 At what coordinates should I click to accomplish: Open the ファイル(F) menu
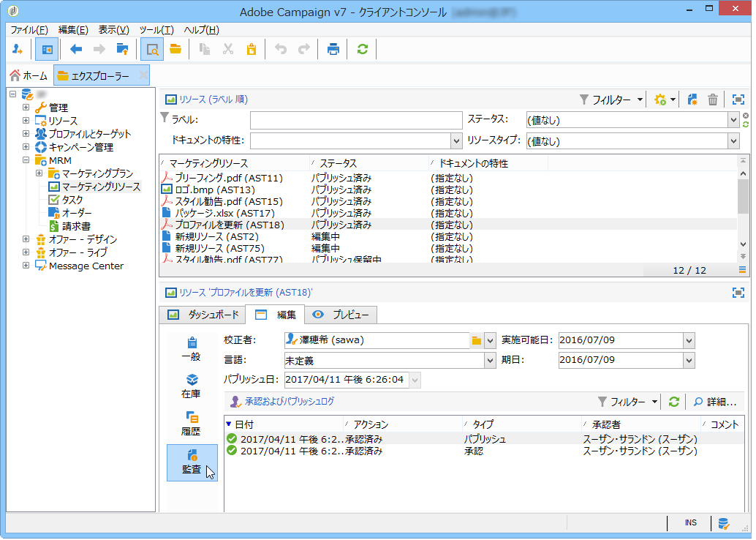(29, 30)
